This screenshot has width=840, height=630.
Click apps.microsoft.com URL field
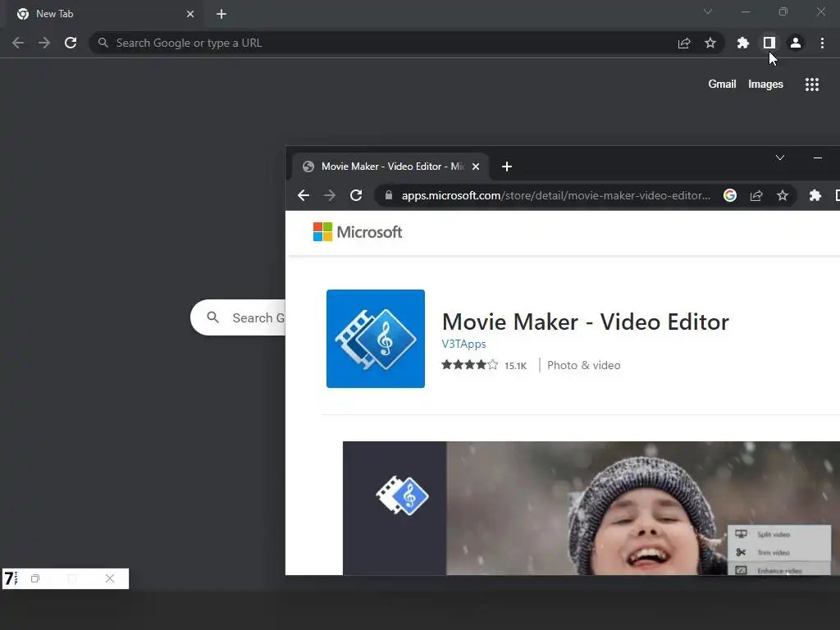(556, 195)
